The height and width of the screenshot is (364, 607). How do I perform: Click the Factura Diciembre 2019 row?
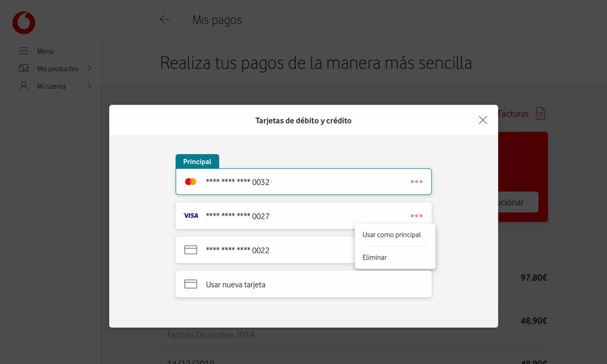[x=211, y=334]
